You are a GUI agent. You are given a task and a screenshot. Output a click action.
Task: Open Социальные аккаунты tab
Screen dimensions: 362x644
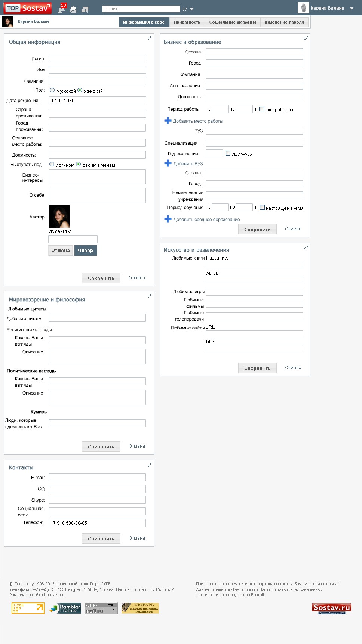[233, 22]
